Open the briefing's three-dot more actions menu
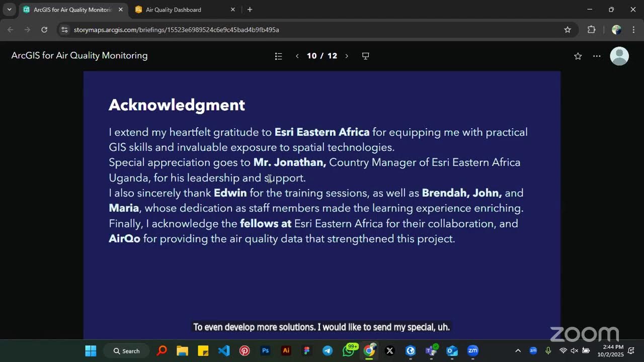 597,56
